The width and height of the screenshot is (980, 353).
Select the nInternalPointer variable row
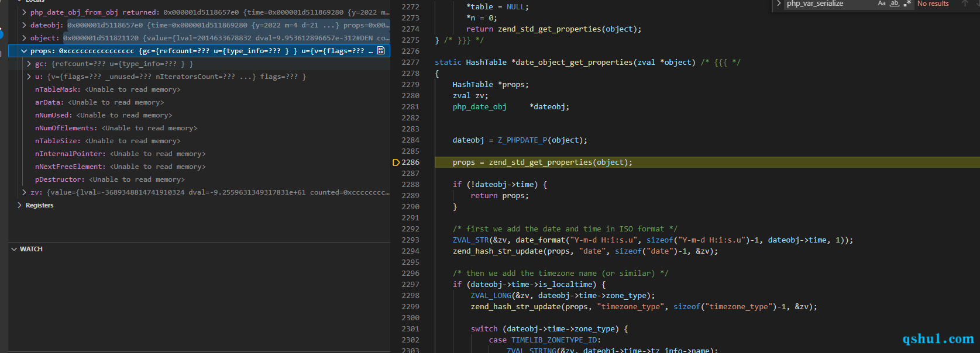click(x=199, y=154)
